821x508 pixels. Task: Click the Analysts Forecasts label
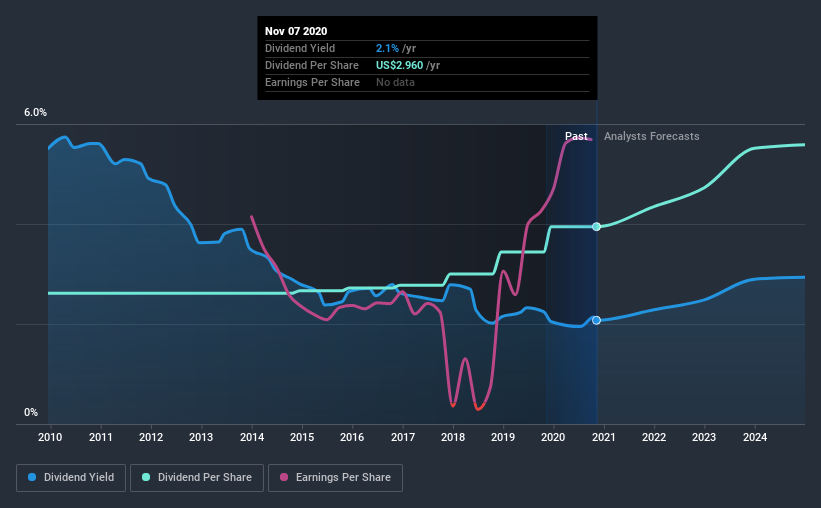(x=651, y=136)
